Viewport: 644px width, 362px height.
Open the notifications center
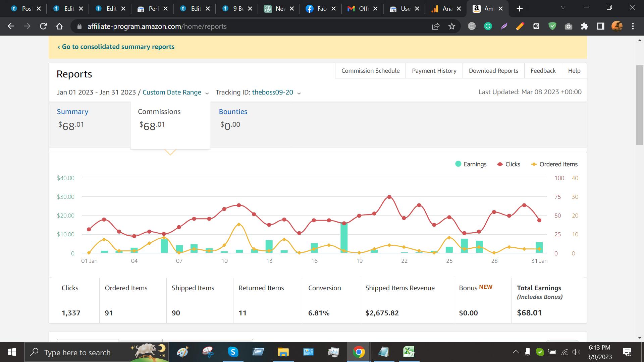click(x=627, y=352)
